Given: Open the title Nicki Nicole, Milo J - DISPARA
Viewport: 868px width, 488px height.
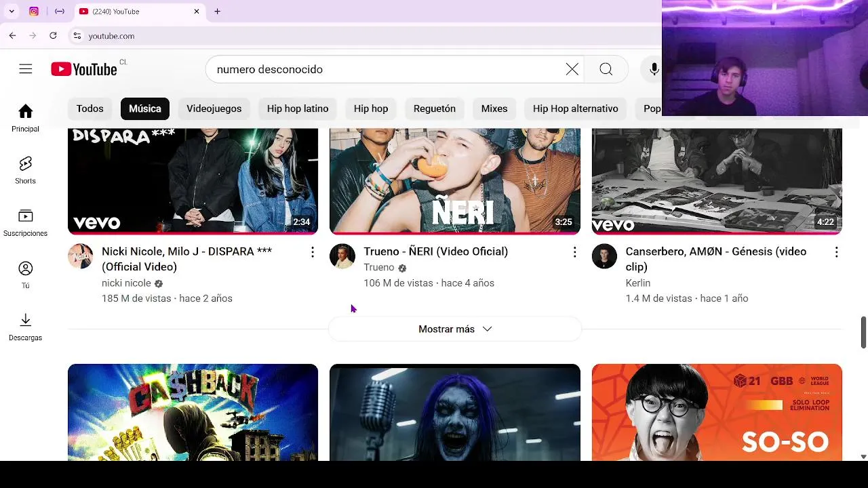Looking at the screenshot, I should point(187,259).
